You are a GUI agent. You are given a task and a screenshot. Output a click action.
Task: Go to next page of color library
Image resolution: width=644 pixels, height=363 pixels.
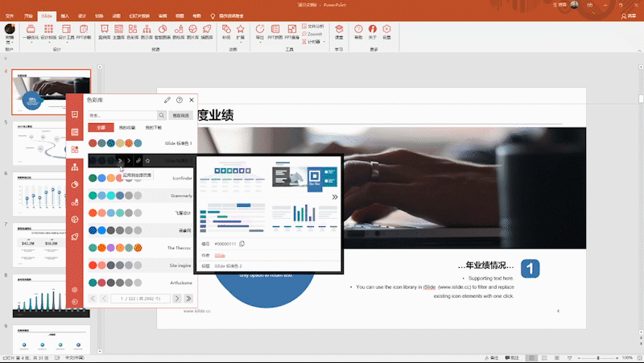tap(176, 299)
